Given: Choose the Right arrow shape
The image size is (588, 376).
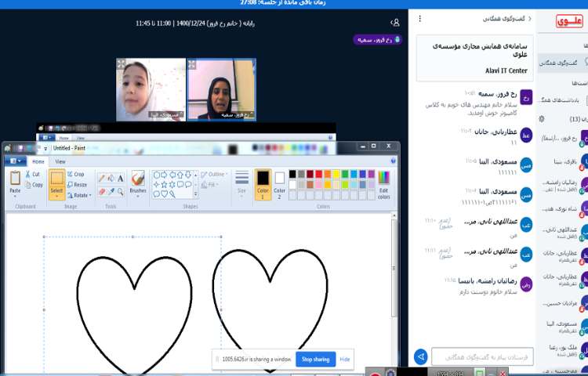Looking at the screenshot, I should point(165,175).
